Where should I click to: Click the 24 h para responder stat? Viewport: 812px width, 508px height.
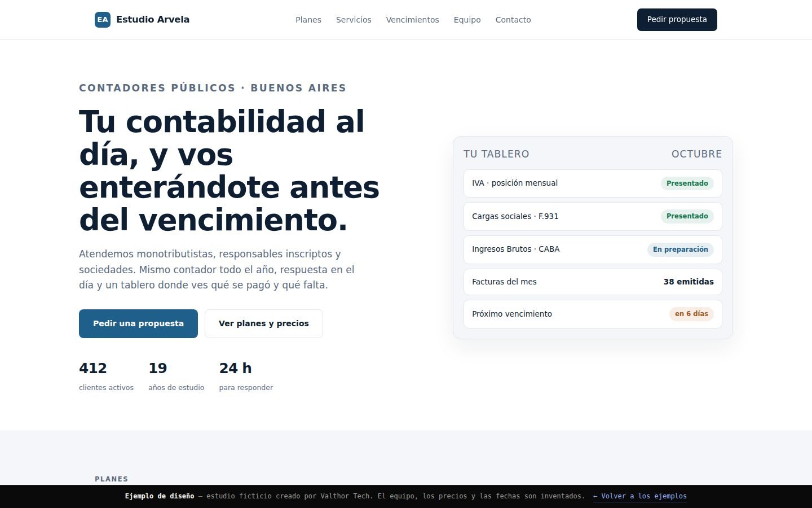(x=246, y=376)
